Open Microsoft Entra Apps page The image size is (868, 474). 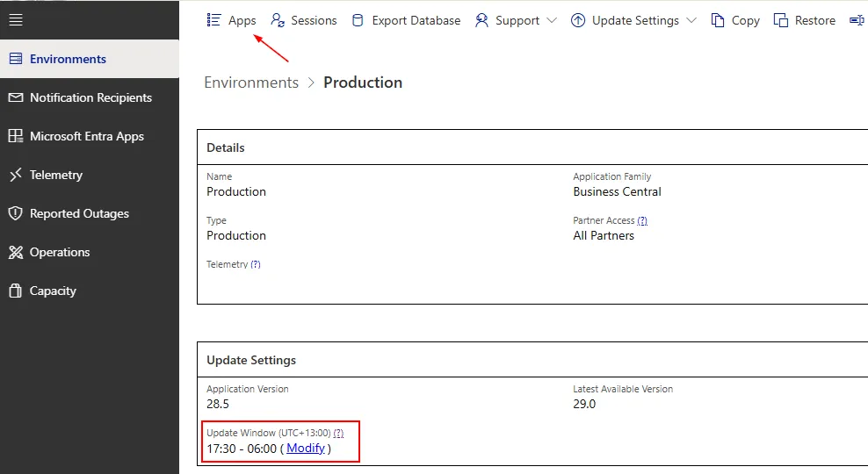[x=90, y=136]
